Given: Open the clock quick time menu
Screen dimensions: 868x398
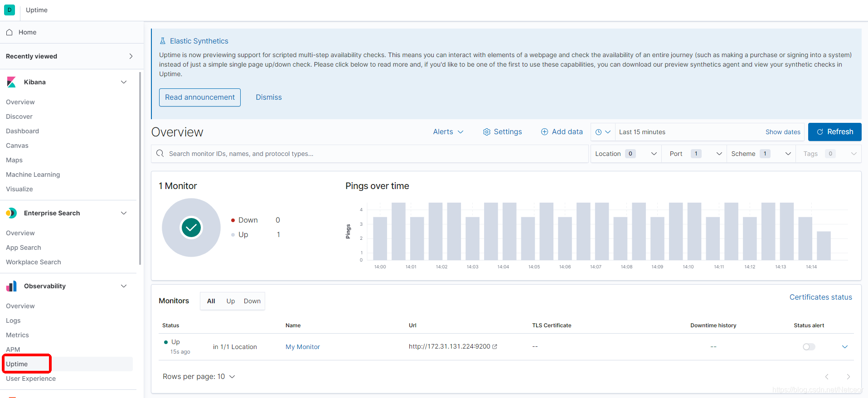Looking at the screenshot, I should pos(603,132).
